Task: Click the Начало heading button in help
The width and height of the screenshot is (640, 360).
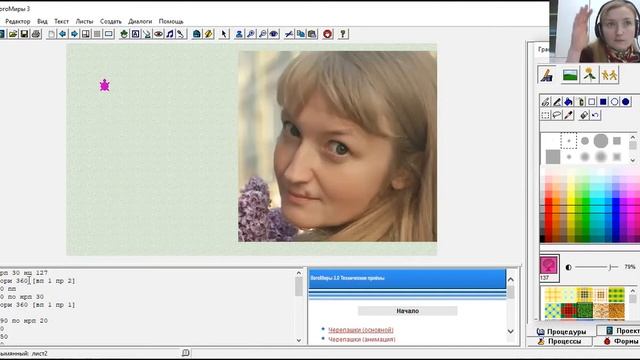Action: (407, 311)
